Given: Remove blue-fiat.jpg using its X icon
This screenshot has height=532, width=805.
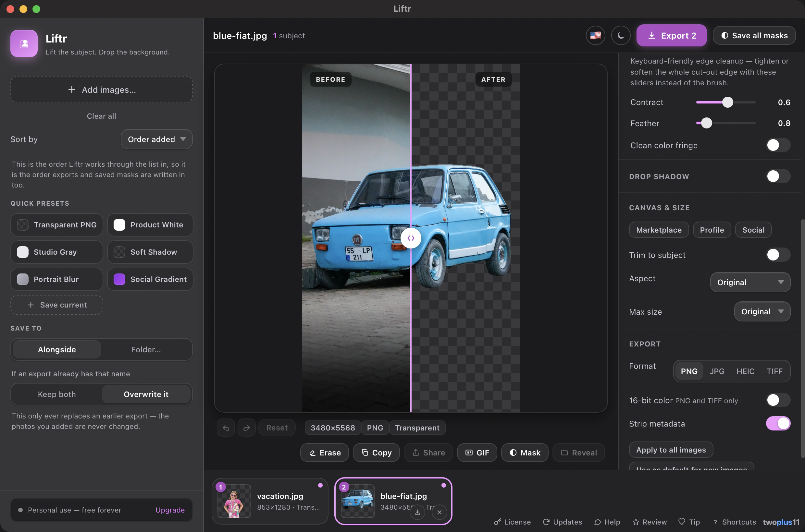Looking at the screenshot, I should click(x=439, y=512).
